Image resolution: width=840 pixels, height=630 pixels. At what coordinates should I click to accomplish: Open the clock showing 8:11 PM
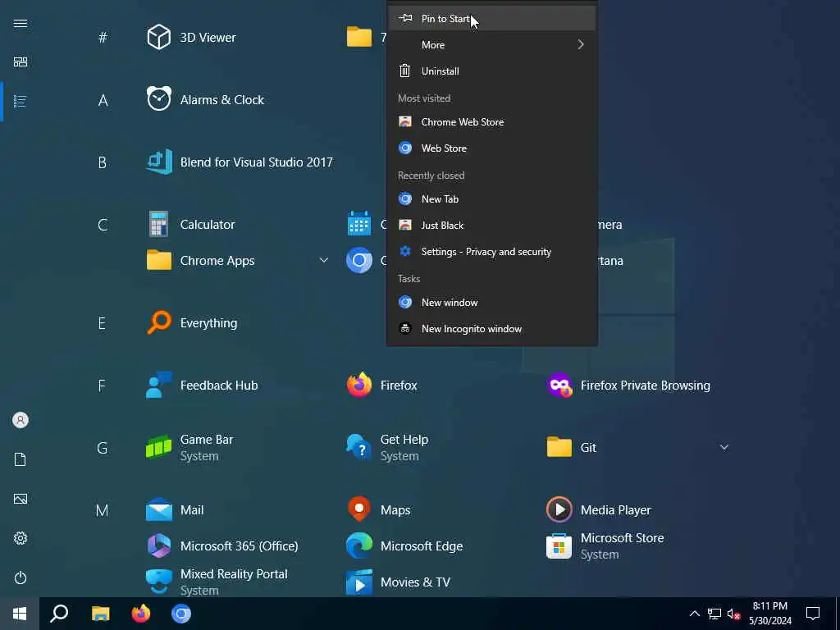(x=769, y=614)
